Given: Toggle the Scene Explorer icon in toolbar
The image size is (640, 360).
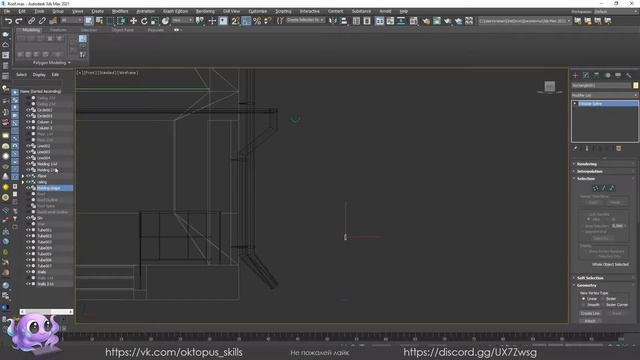Looking at the screenshot, I should [356, 21].
